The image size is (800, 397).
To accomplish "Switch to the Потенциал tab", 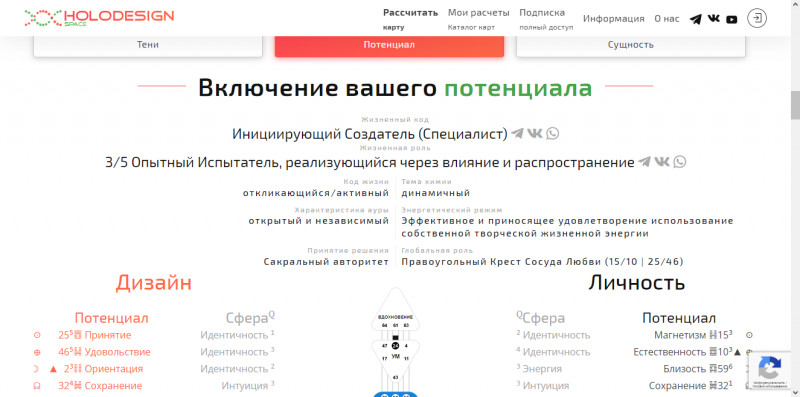I will (x=389, y=45).
